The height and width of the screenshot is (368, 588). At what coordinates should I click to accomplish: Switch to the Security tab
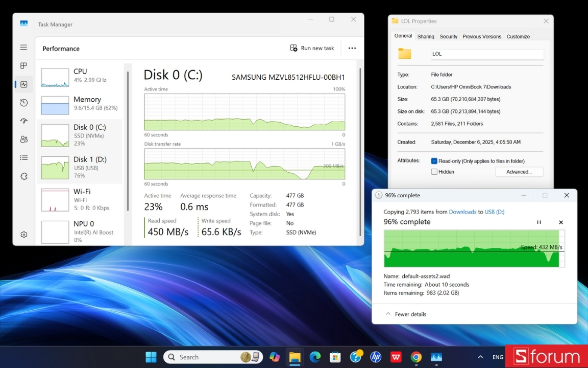tap(448, 37)
